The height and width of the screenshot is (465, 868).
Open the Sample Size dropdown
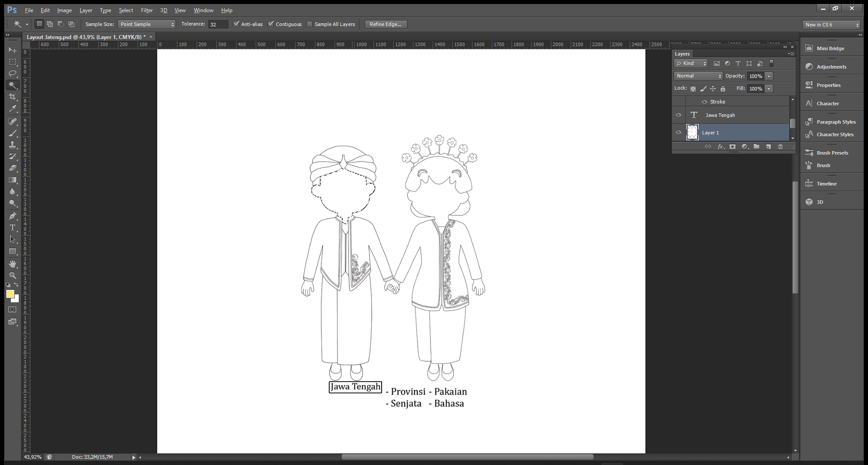(146, 24)
